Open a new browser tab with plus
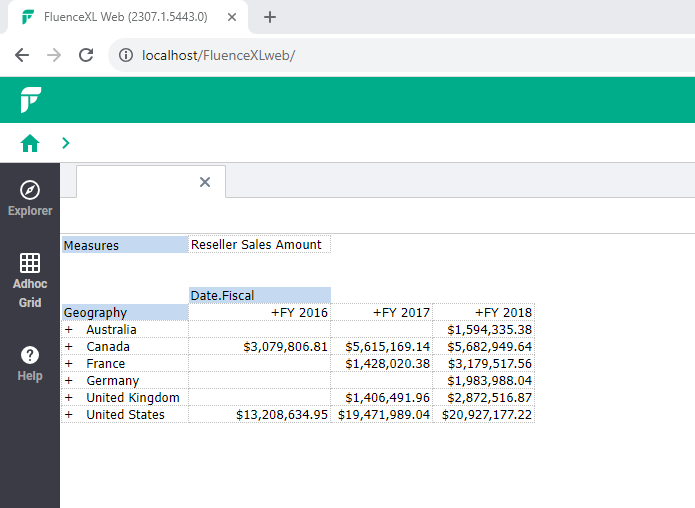 [270, 17]
